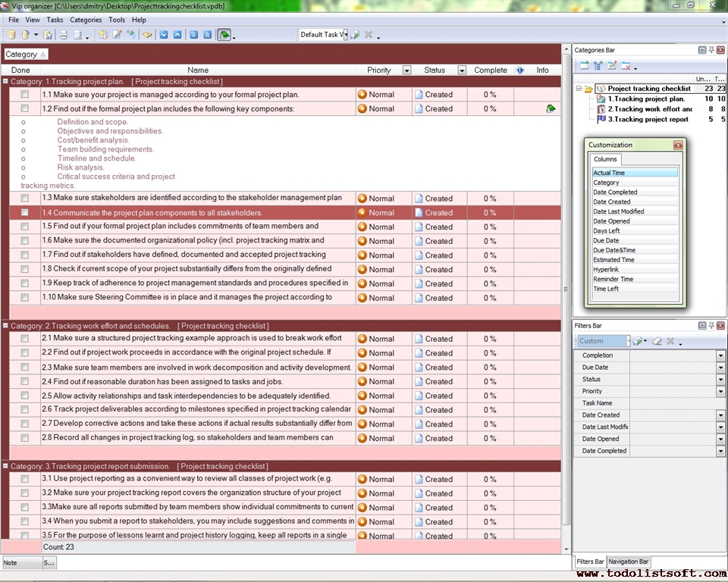
Task: Click the add category icon in the Categories Bar
Action: pos(585,66)
